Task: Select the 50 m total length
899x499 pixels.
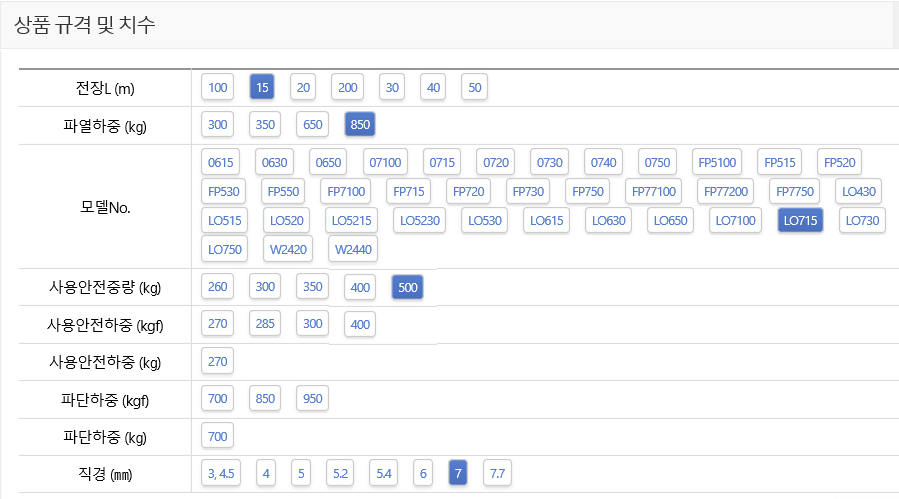Action: 474,87
